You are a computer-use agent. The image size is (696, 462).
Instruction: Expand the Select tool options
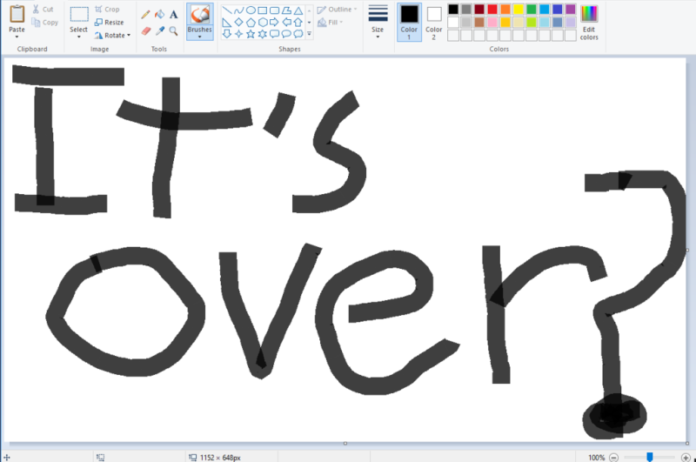click(79, 37)
